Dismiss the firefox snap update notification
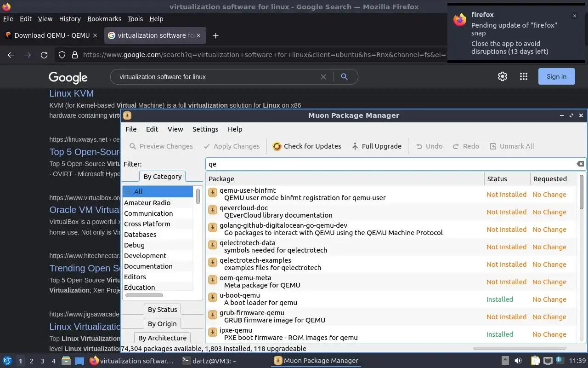This screenshot has width=588, height=368. tap(574, 16)
